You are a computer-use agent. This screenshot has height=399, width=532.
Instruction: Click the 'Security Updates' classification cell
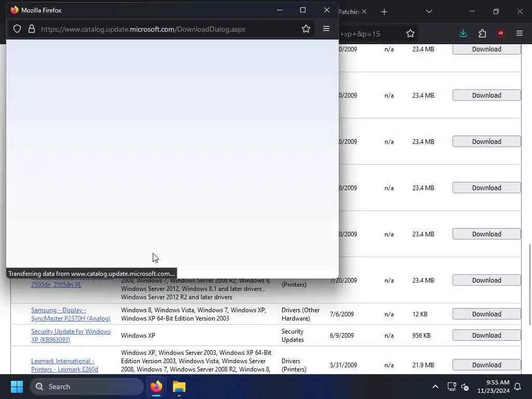[x=293, y=336]
